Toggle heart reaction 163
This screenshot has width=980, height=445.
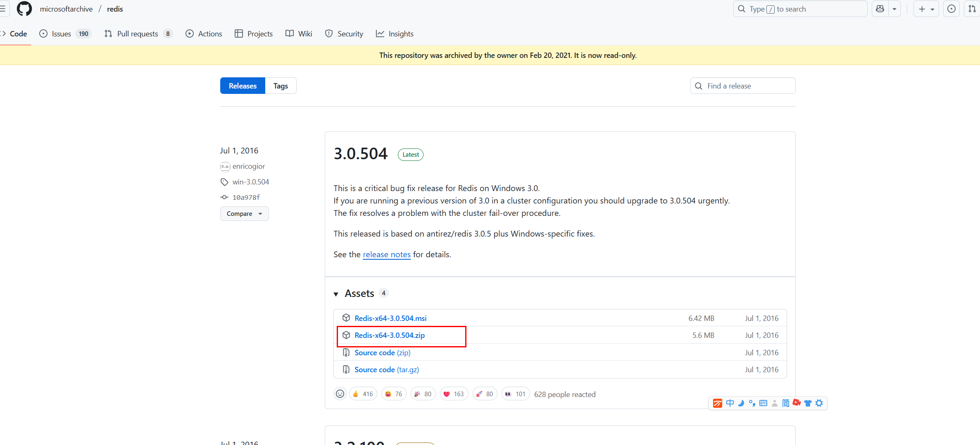click(x=454, y=394)
